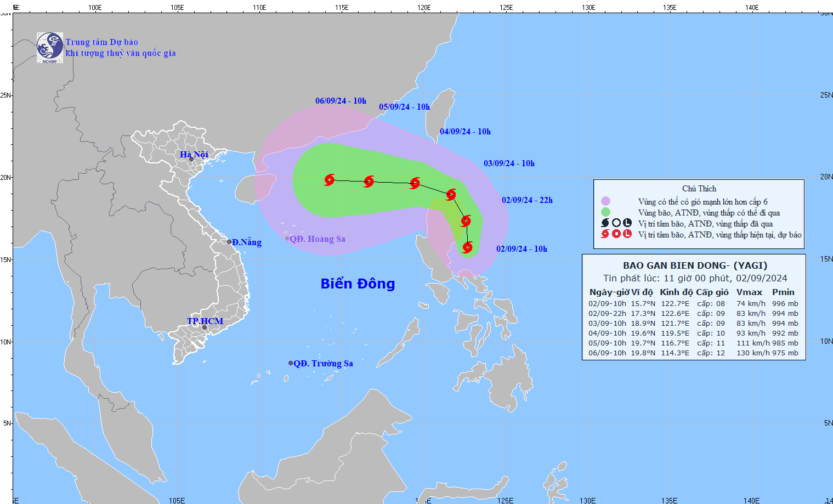Click the Đ.Nẵng city marker dot
Image resolution: width=833 pixels, height=504 pixels.
click(229, 242)
